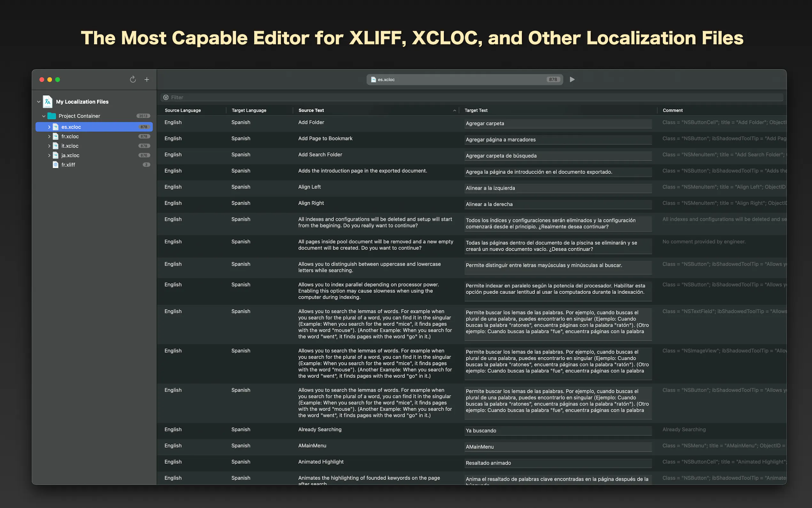Collapse My Localization Files using its chevron

tap(39, 101)
